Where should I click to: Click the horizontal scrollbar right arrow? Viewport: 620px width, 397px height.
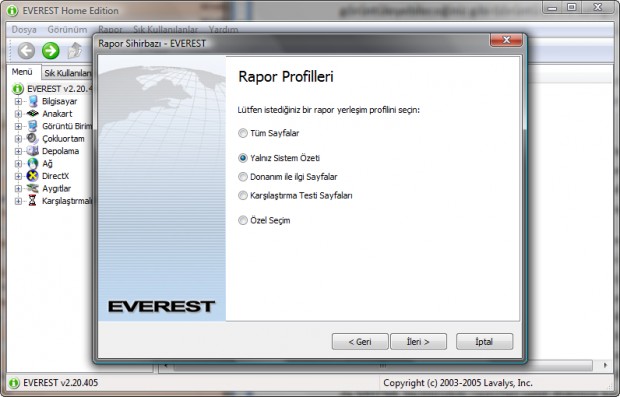(x=605, y=365)
